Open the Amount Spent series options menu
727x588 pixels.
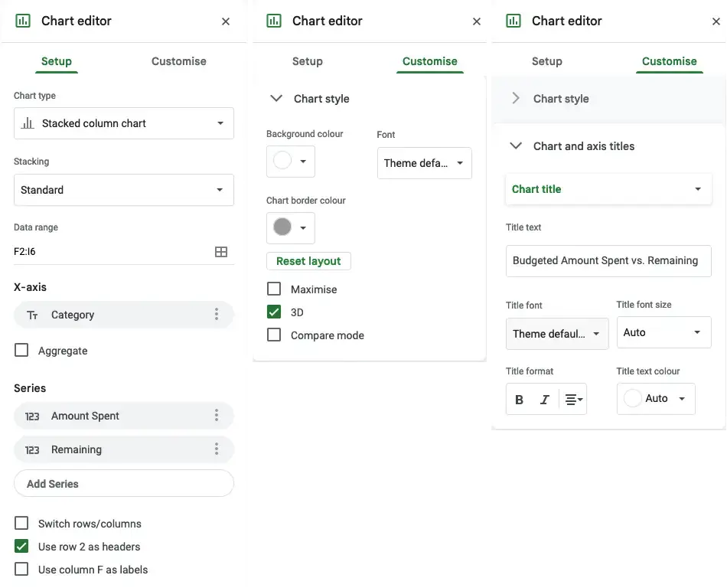coord(217,416)
